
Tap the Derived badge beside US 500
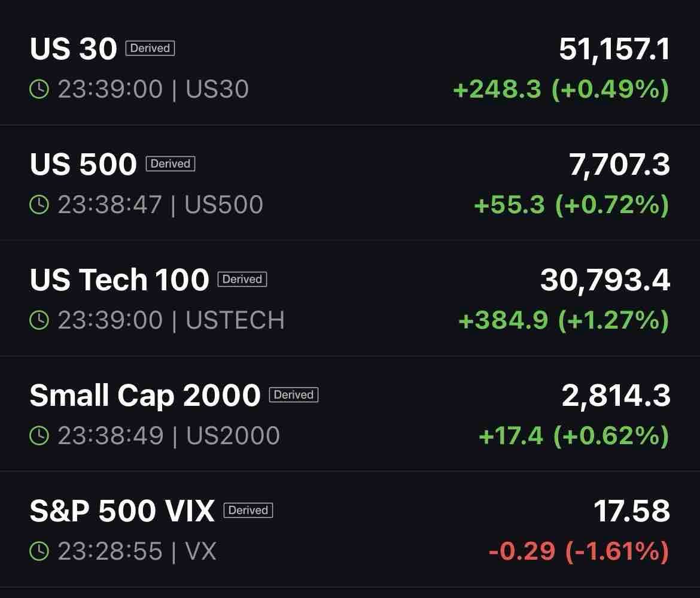171,164
